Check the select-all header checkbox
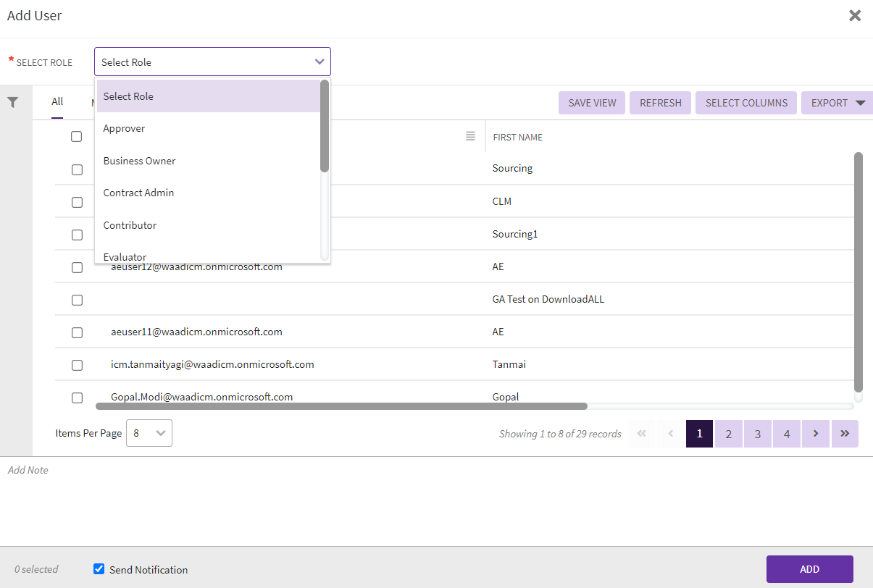The image size is (873, 588). (77, 137)
